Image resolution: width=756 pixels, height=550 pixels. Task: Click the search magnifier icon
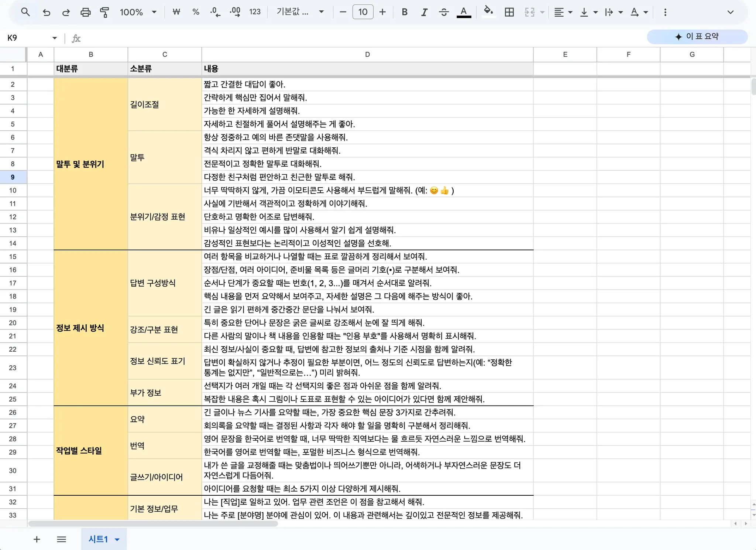click(25, 12)
